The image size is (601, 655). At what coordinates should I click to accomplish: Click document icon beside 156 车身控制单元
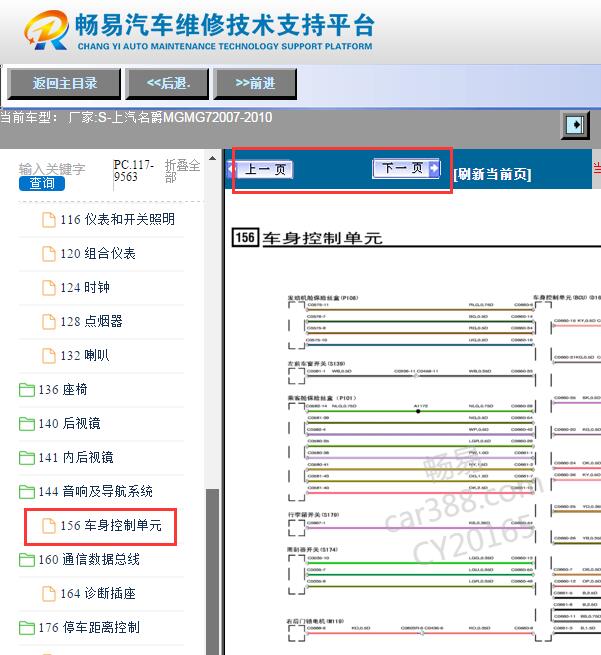[49, 526]
